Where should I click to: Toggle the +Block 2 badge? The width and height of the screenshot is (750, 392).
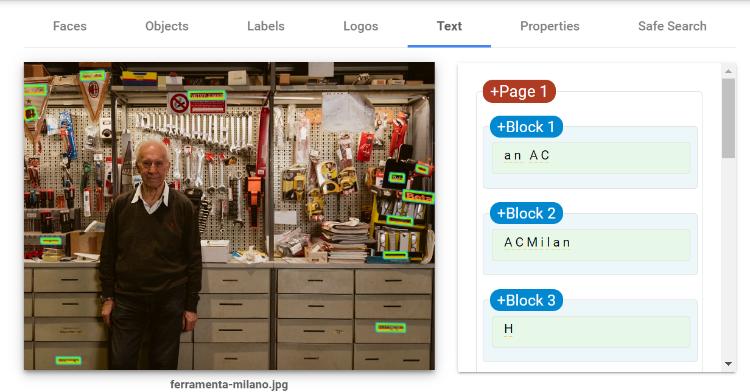coord(526,213)
